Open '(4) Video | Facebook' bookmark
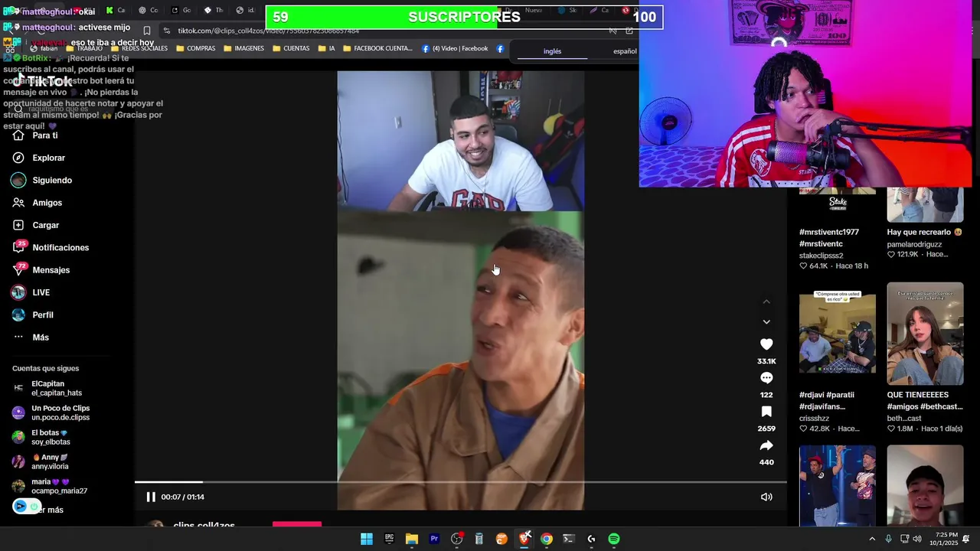This screenshot has width=980, height=551. 455,48
